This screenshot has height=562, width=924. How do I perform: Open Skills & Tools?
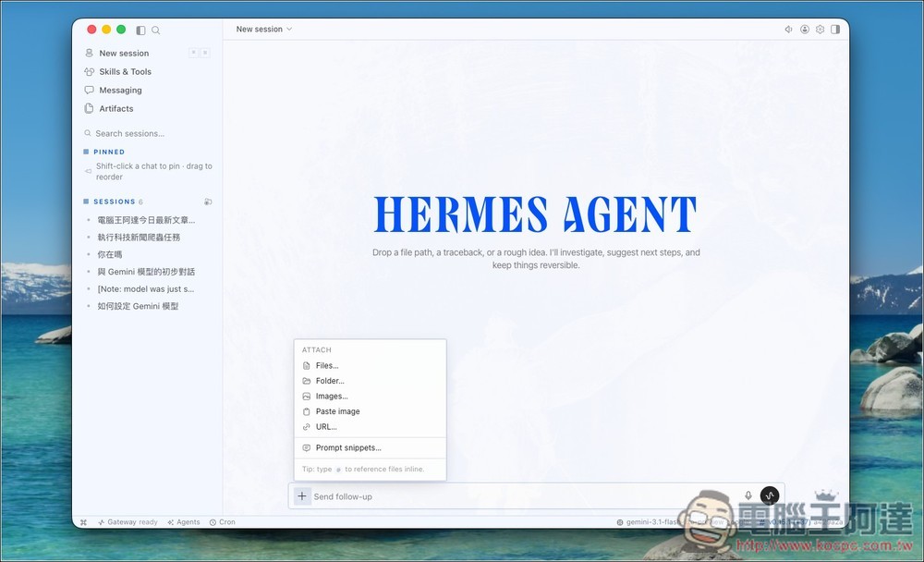pyautogui.click(x=125, y=71)
